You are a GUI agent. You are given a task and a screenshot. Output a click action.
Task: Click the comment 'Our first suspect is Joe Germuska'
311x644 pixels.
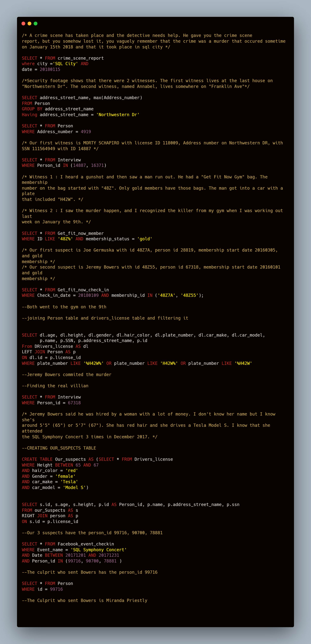point(150,256)
